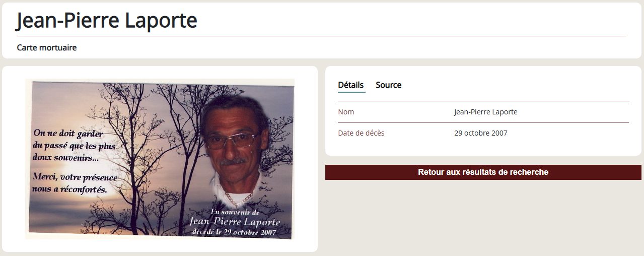Screen dimensions: 644x256
Task: Click the eyeglasses in the portrait
Action: [x=233, y=140]
